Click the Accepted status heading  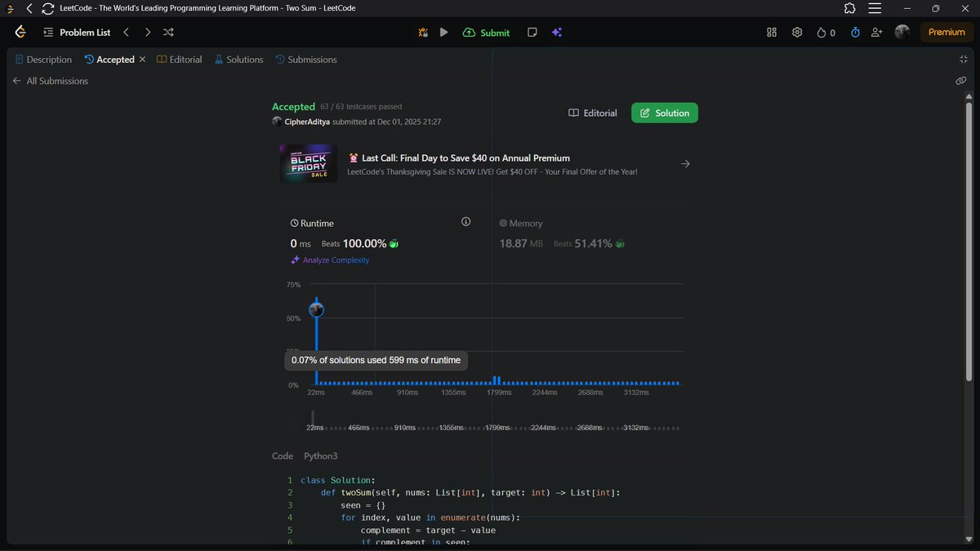tap(293, 107)
